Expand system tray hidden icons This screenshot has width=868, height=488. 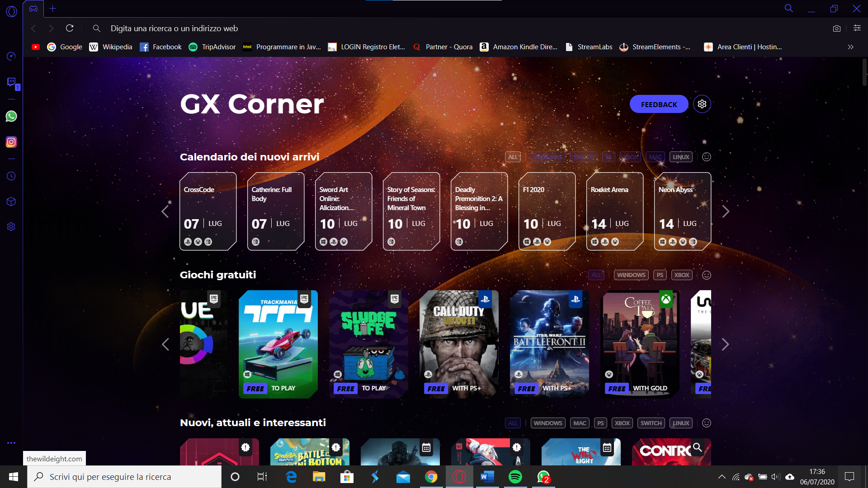pos(722,477)
